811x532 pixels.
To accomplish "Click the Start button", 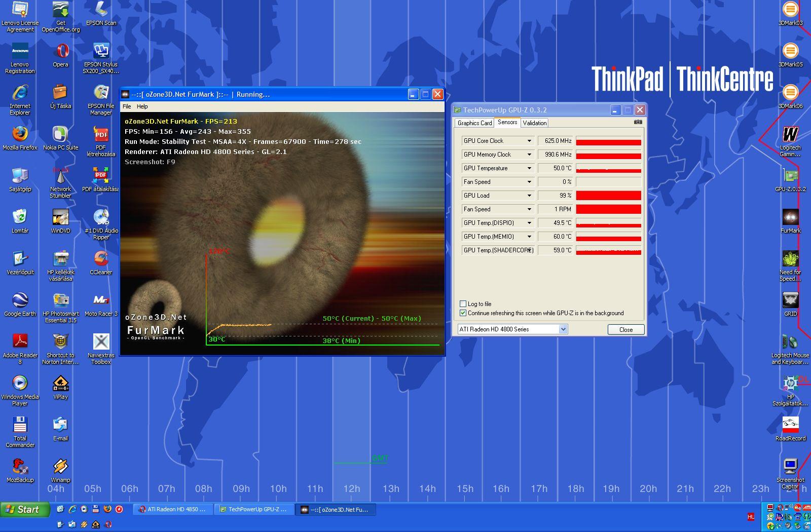I will click(x=25, y=509).
